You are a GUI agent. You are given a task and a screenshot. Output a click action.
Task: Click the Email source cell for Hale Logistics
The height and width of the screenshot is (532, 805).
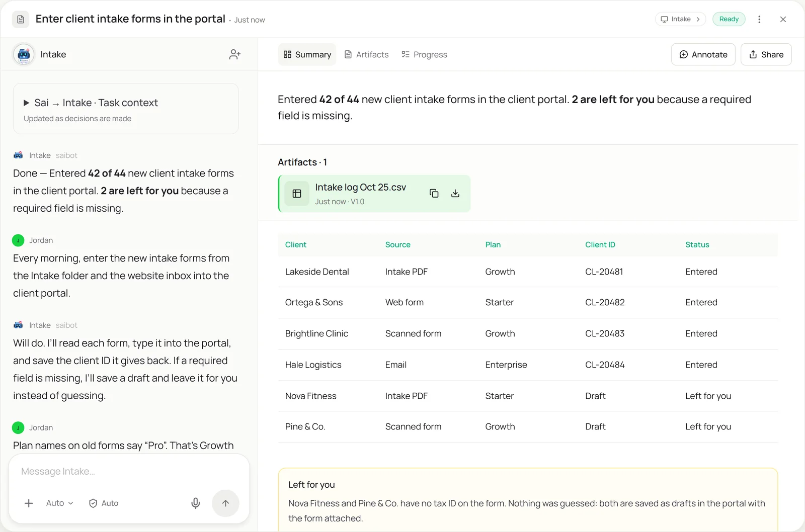396,365
